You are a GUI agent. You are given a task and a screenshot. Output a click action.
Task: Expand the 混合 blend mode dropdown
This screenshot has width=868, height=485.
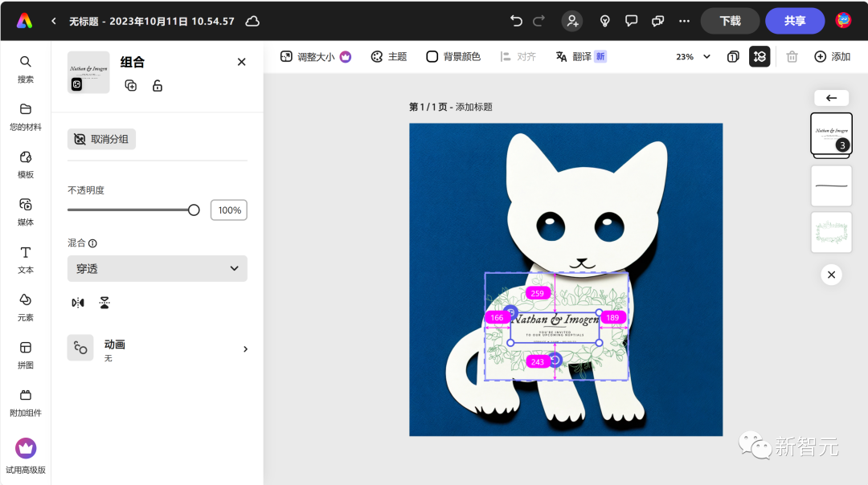[x=157, y=268]
